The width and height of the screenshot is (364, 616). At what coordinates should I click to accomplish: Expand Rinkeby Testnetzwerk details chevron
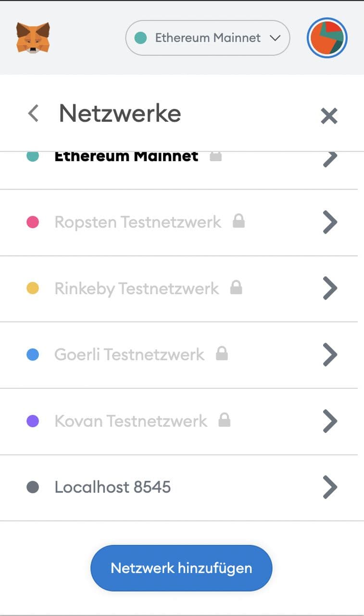(330, 288)
